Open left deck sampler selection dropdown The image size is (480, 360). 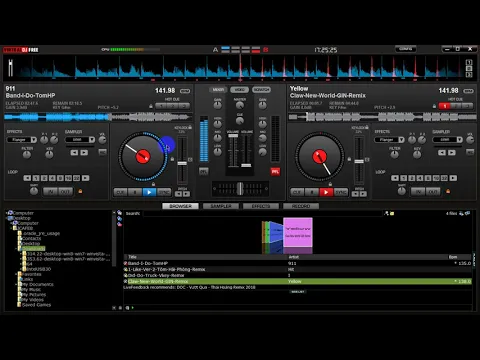click(92, 140)
